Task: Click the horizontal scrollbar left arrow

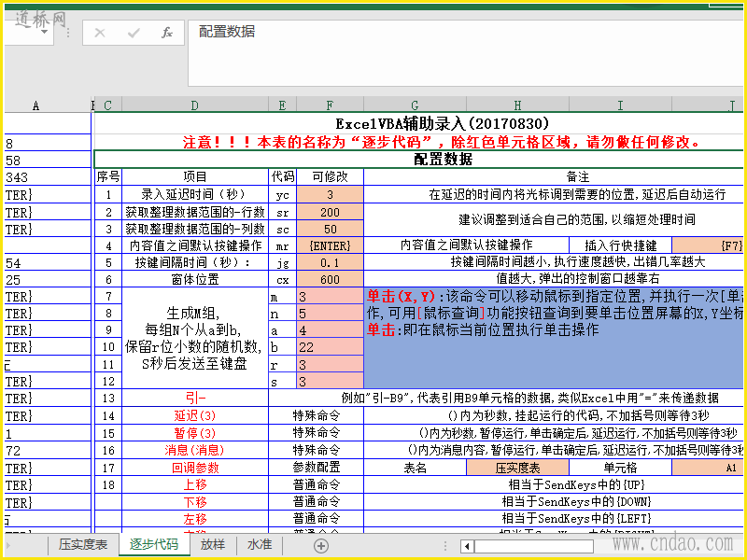Action: tap(468, 546)
